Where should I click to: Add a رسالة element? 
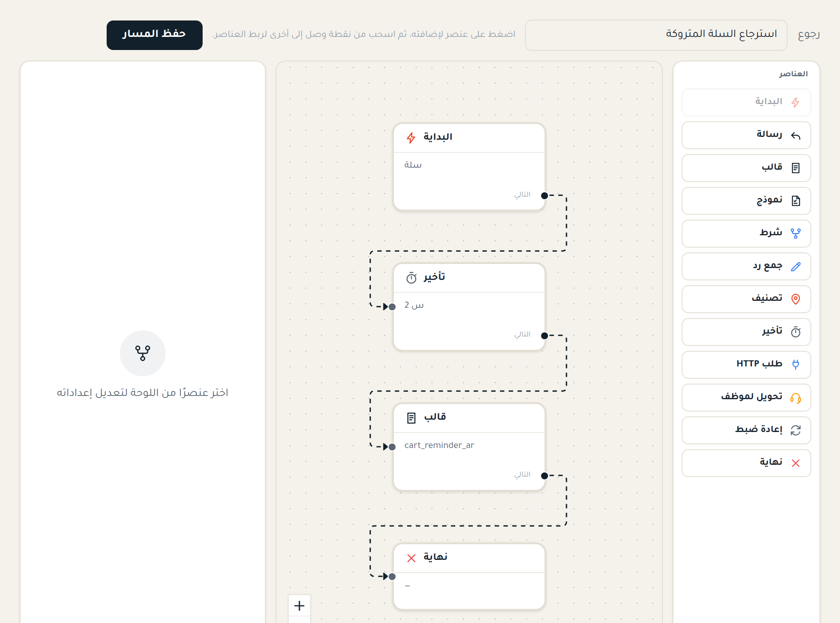point(746,135)
